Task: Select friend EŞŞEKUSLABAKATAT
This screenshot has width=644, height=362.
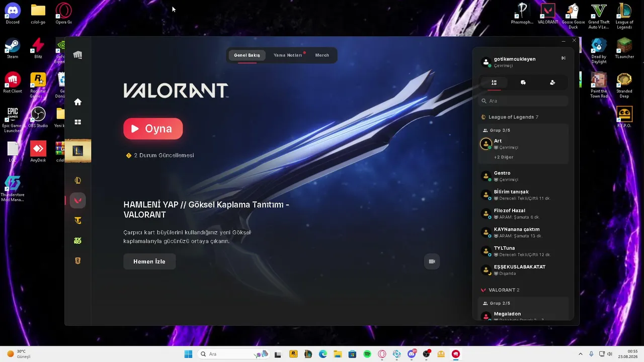Action: [523, 270]
